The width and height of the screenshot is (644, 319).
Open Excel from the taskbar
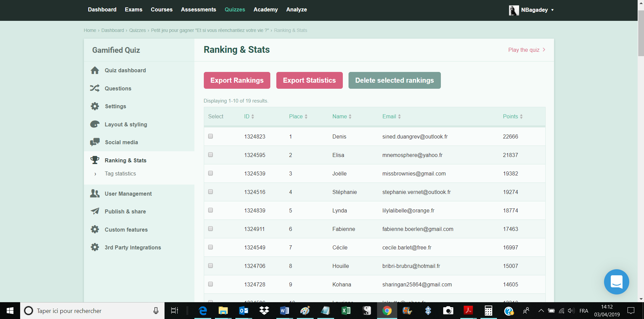(x=346, y=311)
